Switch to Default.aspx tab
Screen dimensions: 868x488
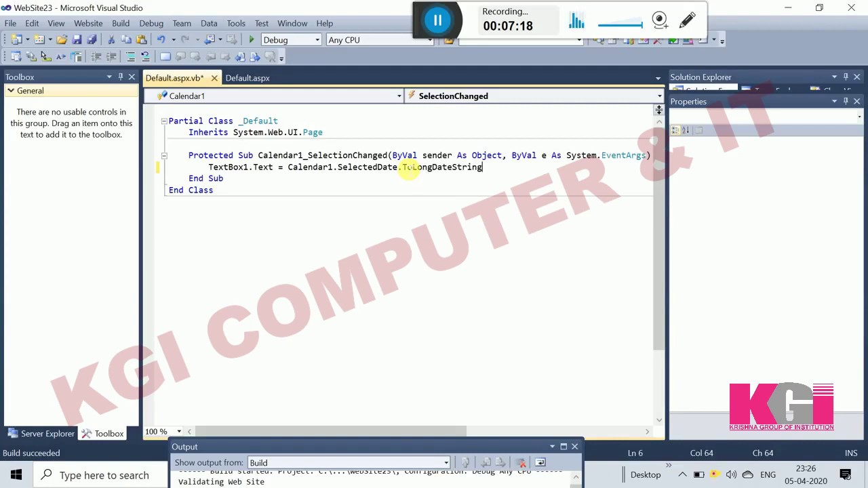(248, 78)
